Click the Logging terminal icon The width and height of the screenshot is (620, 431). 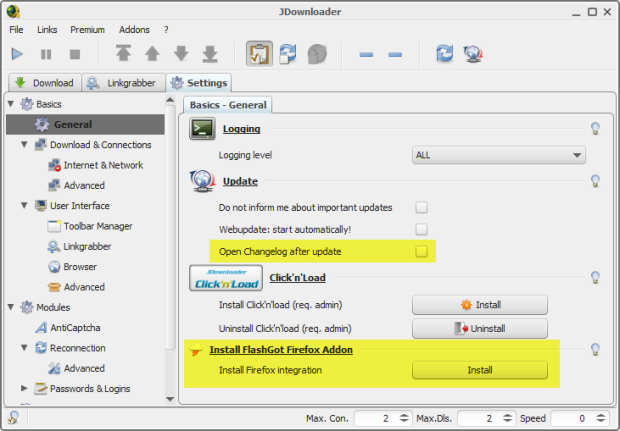click(202, 129)
